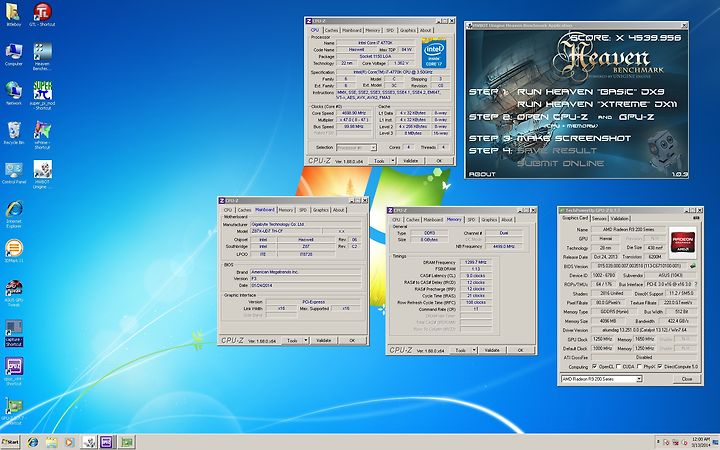The image size is (720, 450).
Task: Select the Network desktop icon
Action: [13, 93]
